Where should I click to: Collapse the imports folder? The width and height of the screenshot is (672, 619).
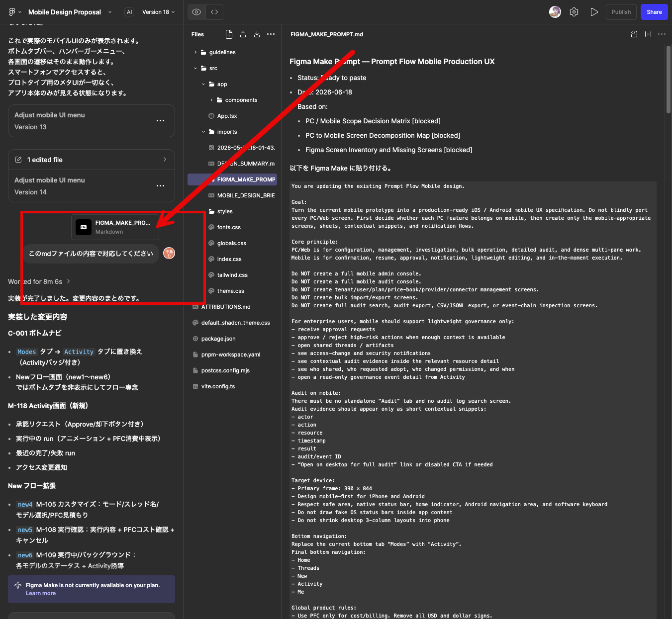[x=203, y=132]
